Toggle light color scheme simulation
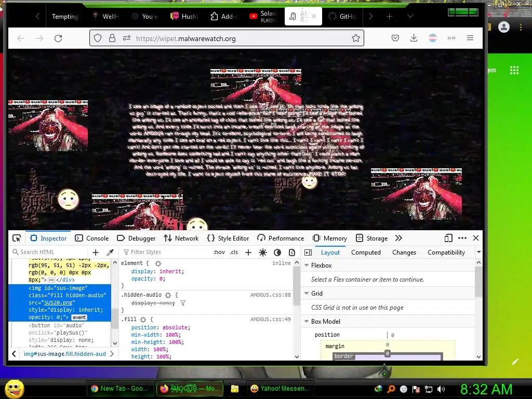The width and height of the screenshot is (532, 399). tap(262, 252)
